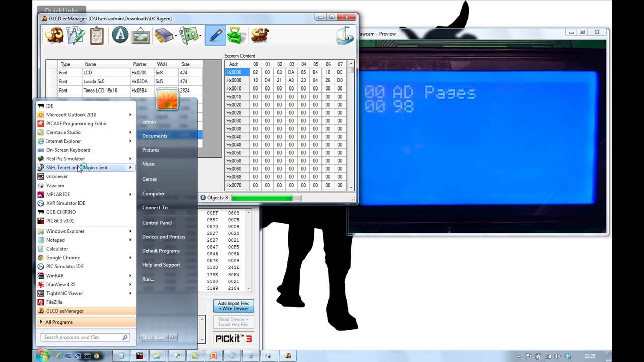Image resolution: width=644 pixels, height=362 pixels.
Task: Click the user account picture in Start menu
Action: click(x=167, y=100)
